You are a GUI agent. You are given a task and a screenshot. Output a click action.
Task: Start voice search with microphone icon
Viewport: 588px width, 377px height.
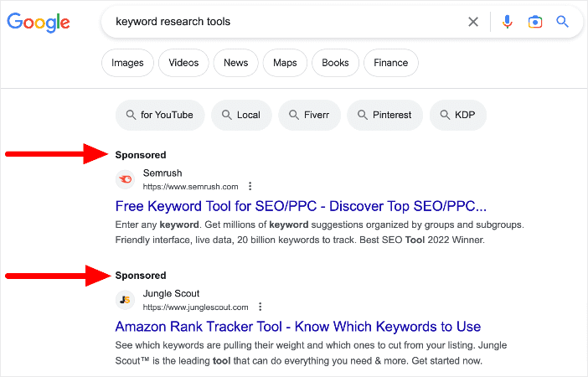507,22
